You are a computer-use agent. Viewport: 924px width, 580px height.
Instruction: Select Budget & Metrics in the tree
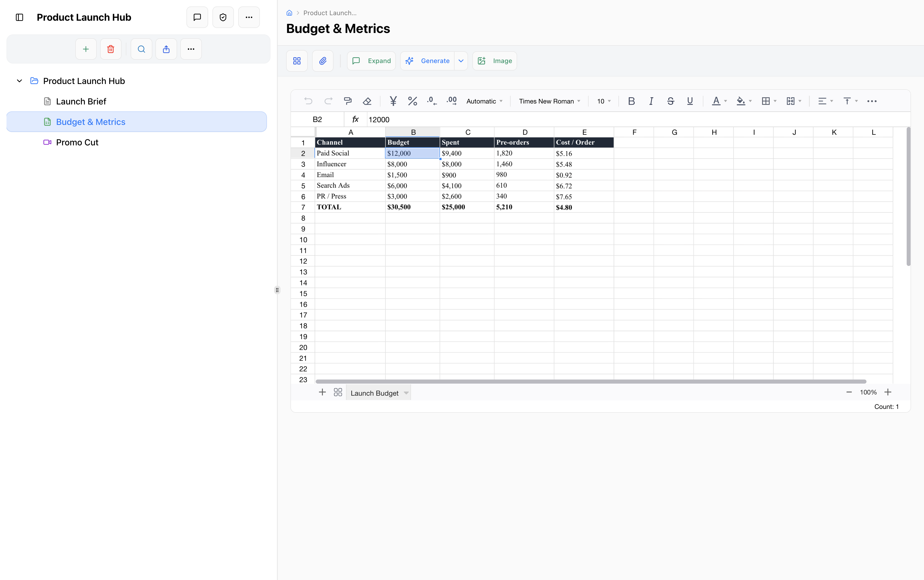coord(136,122)
